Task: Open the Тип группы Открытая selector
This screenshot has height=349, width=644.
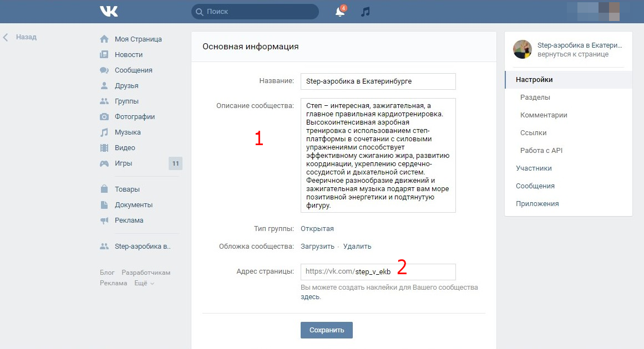Action: [317, 229]
